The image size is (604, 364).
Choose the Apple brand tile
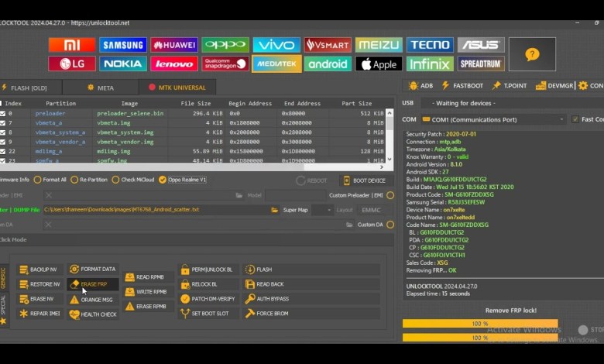[379, 64]
